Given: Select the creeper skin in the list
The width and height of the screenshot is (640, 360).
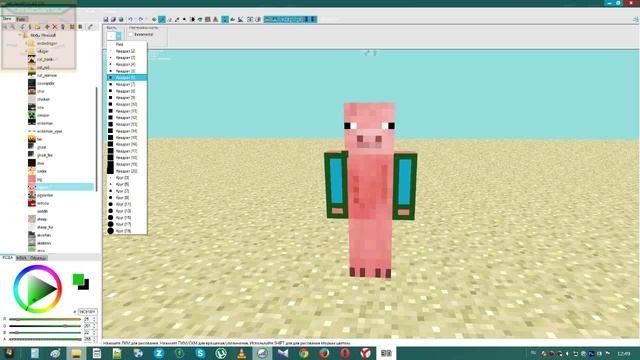Looking at the screenshot, I should tap(43, 116).
